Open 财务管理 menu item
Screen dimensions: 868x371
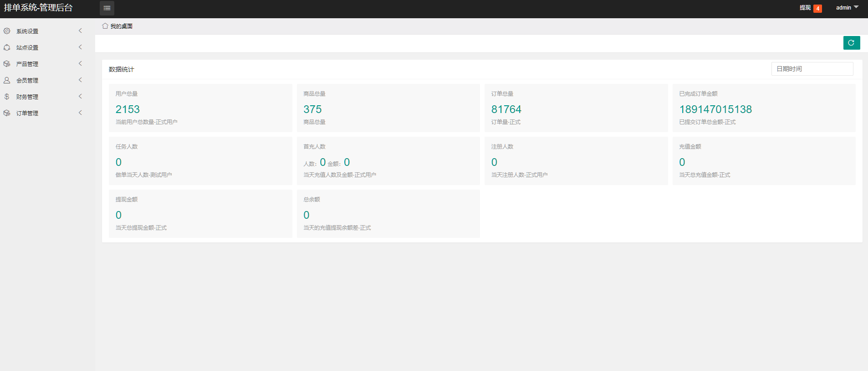point(27,97)
